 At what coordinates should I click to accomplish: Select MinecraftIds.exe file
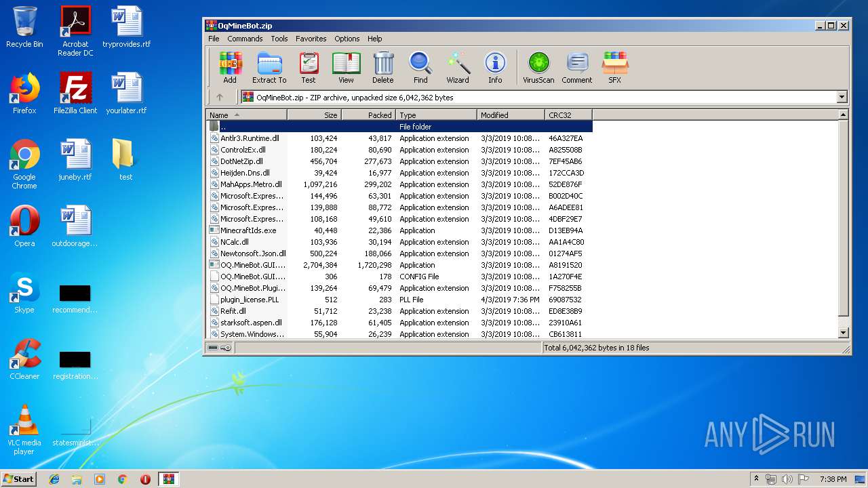click(400, 230)
